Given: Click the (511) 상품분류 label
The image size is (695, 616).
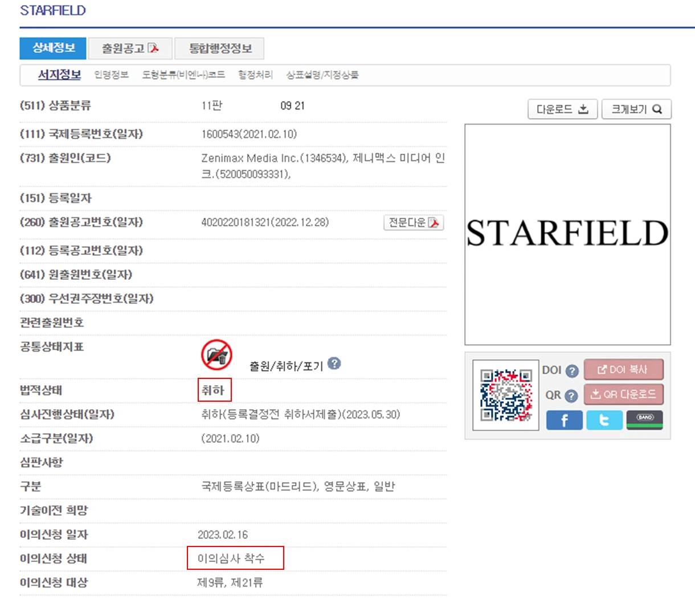Looking at the screenshot, I should coord(55,105).
